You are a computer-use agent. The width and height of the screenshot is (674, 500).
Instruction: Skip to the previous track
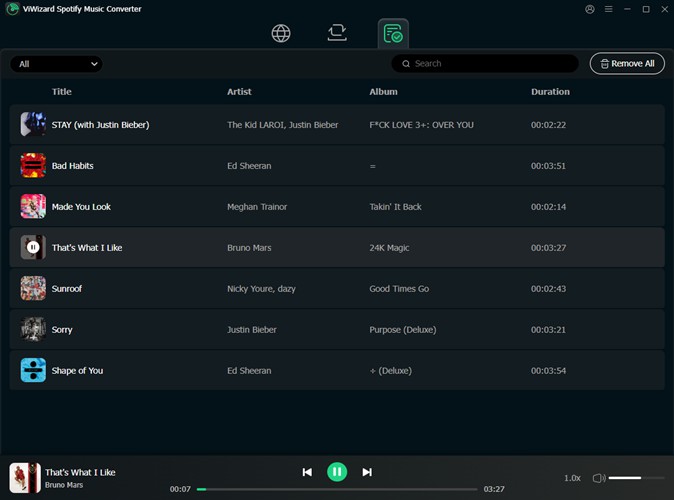[307, 472]
